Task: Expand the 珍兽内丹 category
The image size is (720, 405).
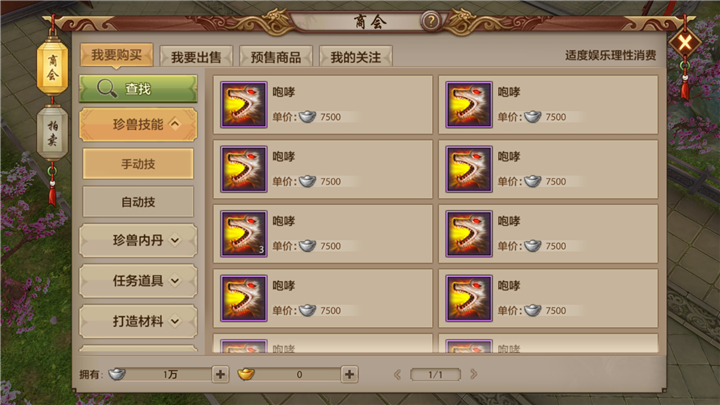Action: 138,240
